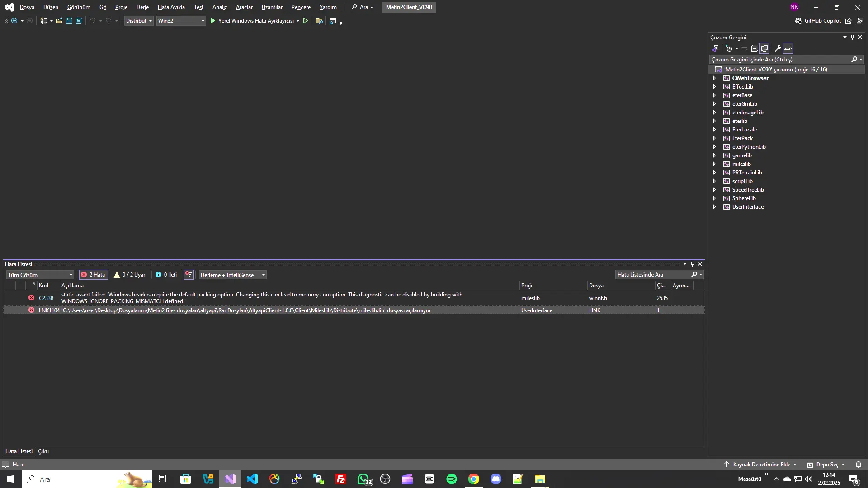Click the Tümünü Kaydet (Save All) icon

[79, 21]
